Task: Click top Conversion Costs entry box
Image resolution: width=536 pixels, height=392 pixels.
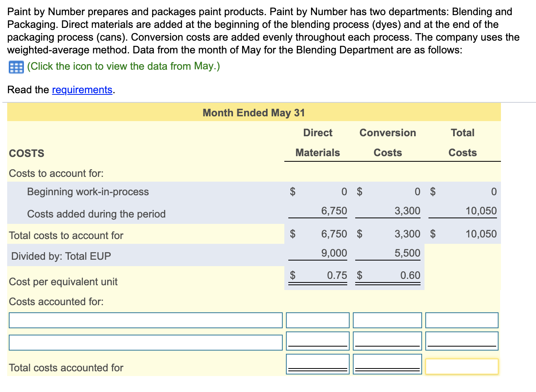Action: [x=387, y=320]
